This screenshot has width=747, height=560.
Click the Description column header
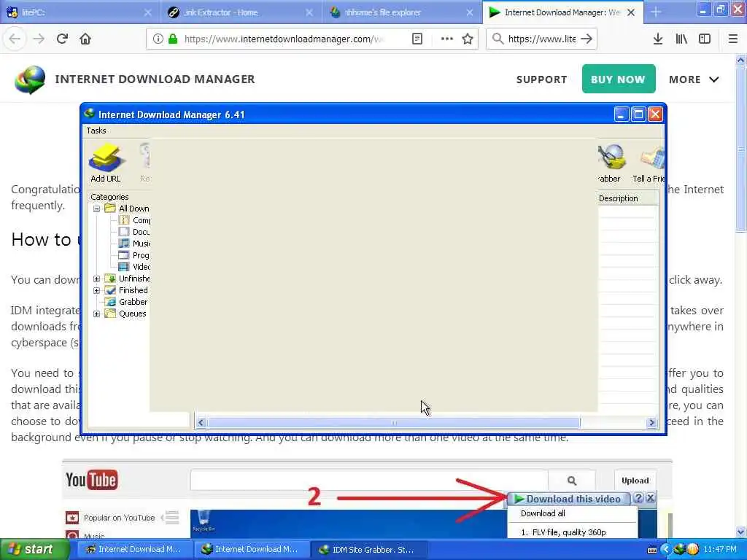(628, 198)
